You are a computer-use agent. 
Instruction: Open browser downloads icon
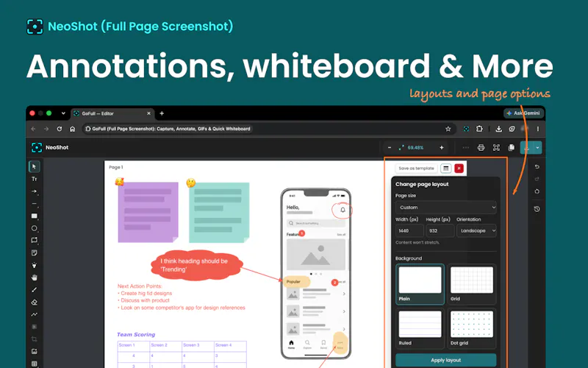click(499, 129)
